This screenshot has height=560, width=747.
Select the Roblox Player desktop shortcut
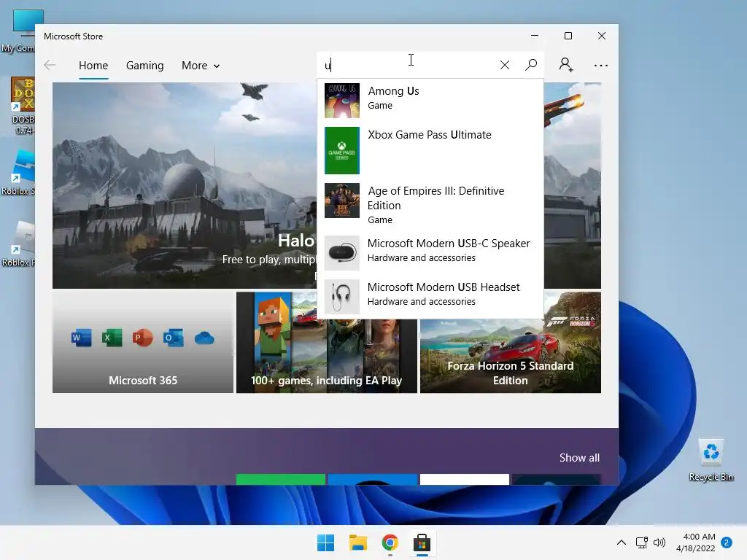click(x=18, y=244)
